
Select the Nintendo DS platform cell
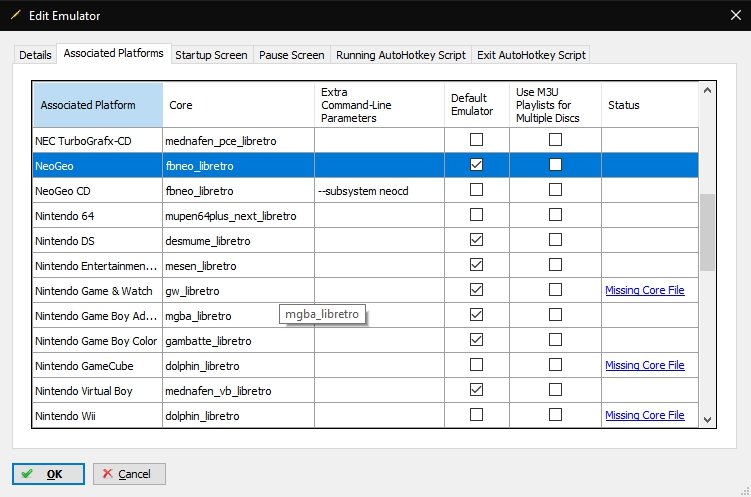98,241
